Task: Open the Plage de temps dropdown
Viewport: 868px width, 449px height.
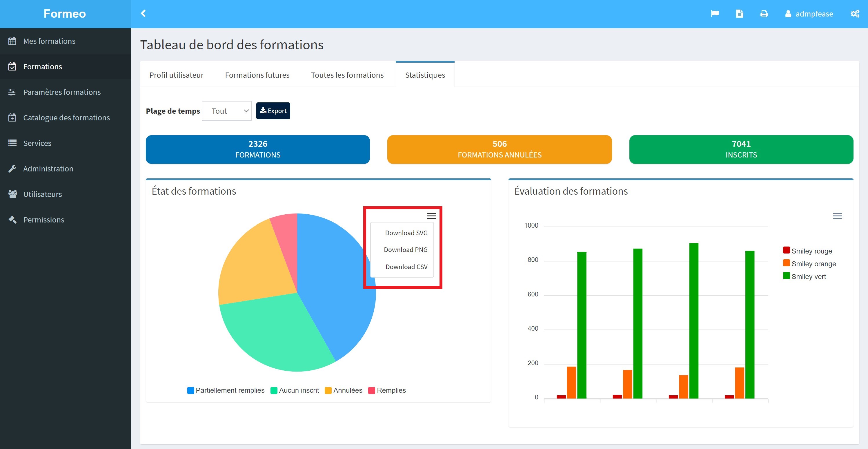Action: 227,111
